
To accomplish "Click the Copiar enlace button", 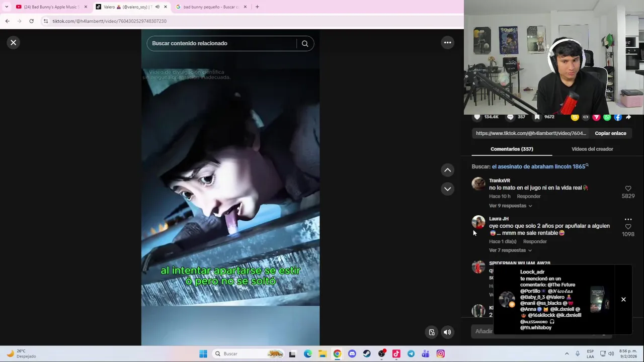I will (x=610, y=133).
